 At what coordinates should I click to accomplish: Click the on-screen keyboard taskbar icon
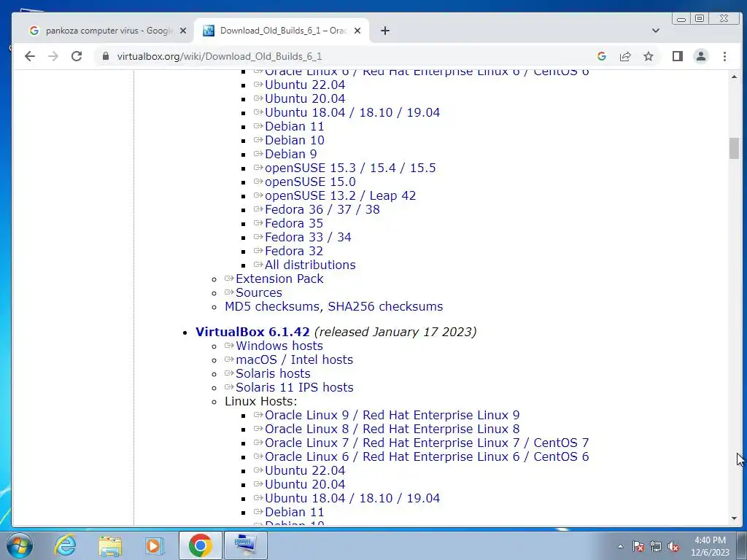click(x=245, y=545)
